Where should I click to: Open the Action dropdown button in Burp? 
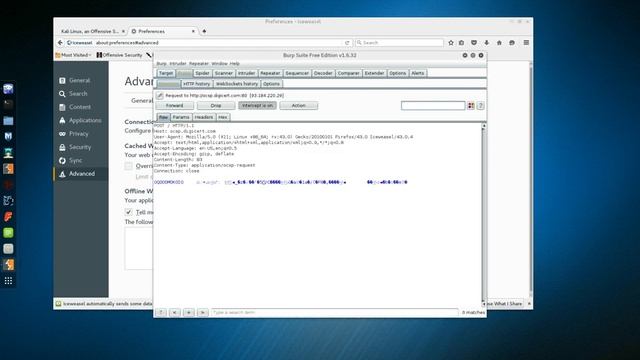(298, 106)
